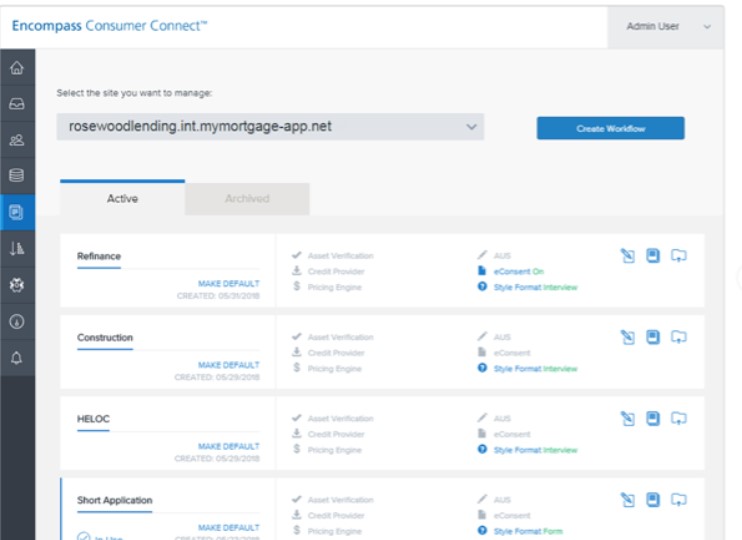Click the Style Format circle icon in Construction
The height and width of the screenshot is (540, 742).
tap(482, 368)
